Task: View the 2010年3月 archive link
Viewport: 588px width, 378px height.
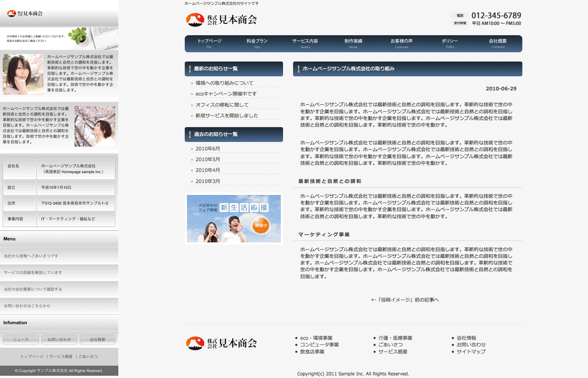Action: [208, 181]
